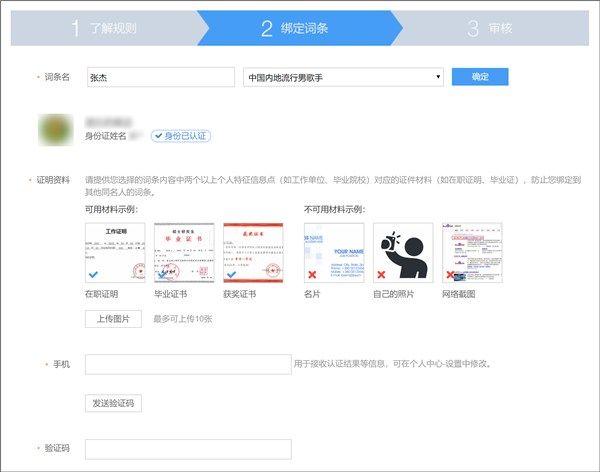Click the 在职证明 caption
Image resolution: width=600 pixels, height=472 pixels.
[101, 294]
